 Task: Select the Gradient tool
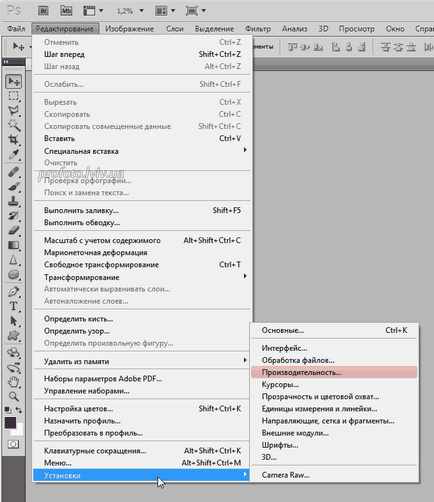pyautogui.click(x=14, y=245)
